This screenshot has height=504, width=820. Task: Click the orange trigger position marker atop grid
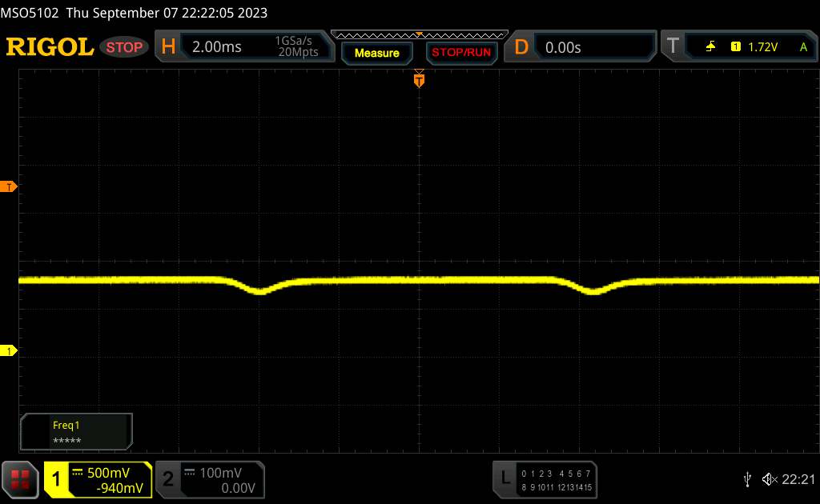(x=418, y=78)
